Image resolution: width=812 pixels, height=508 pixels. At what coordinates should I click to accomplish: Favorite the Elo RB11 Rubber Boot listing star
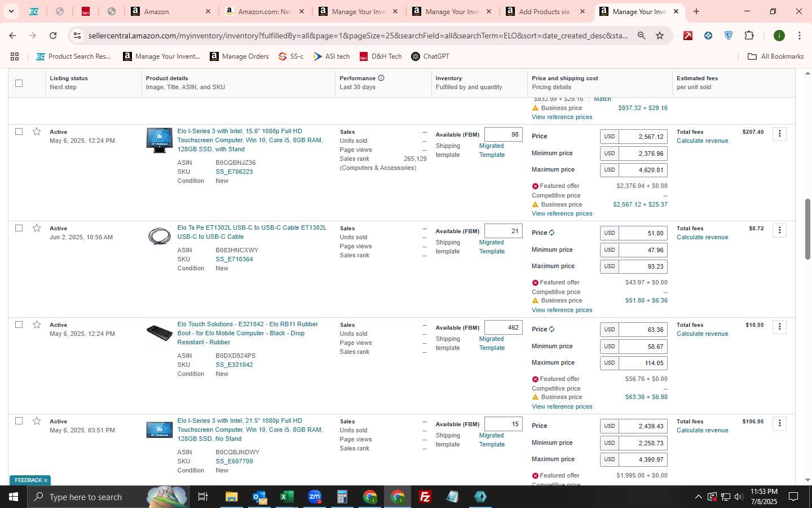pos(37,325)
